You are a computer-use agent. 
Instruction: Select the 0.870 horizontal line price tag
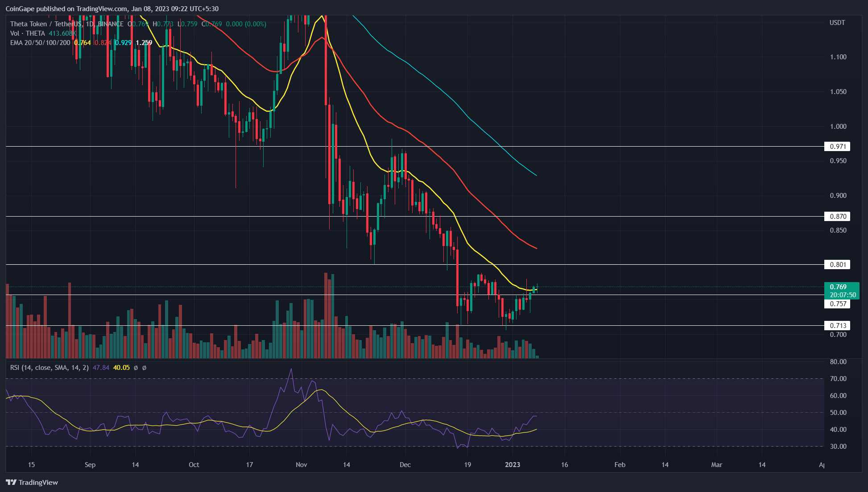tap(837, 217)
